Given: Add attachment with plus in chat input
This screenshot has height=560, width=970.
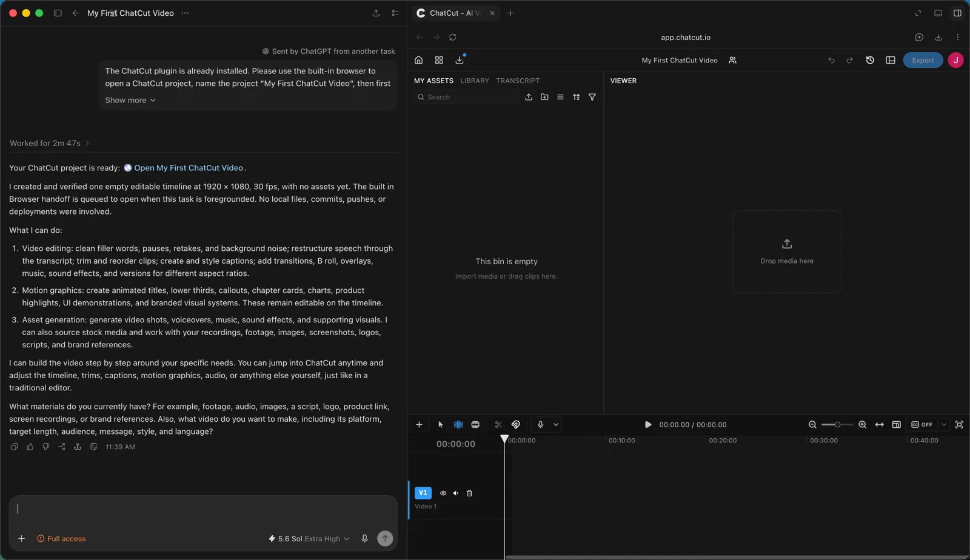Looking at the screenshot, I should click(21, 538).
